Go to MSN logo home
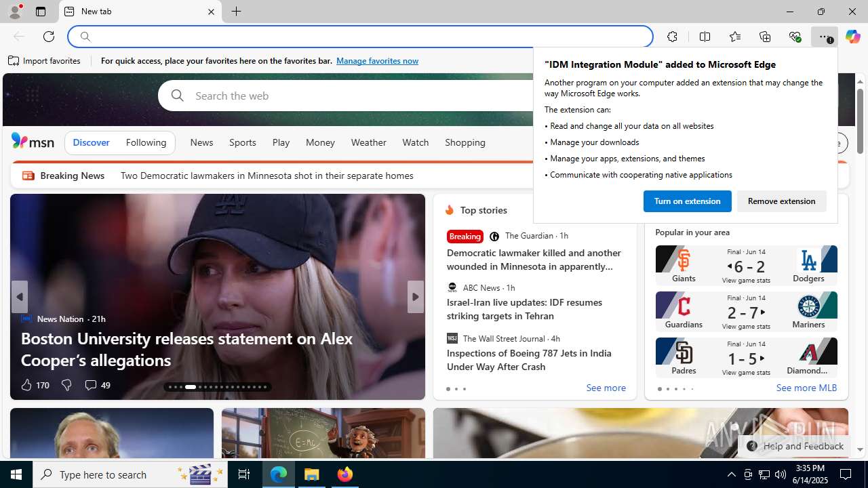The image size is (868, 488). [x=33, y=141]
